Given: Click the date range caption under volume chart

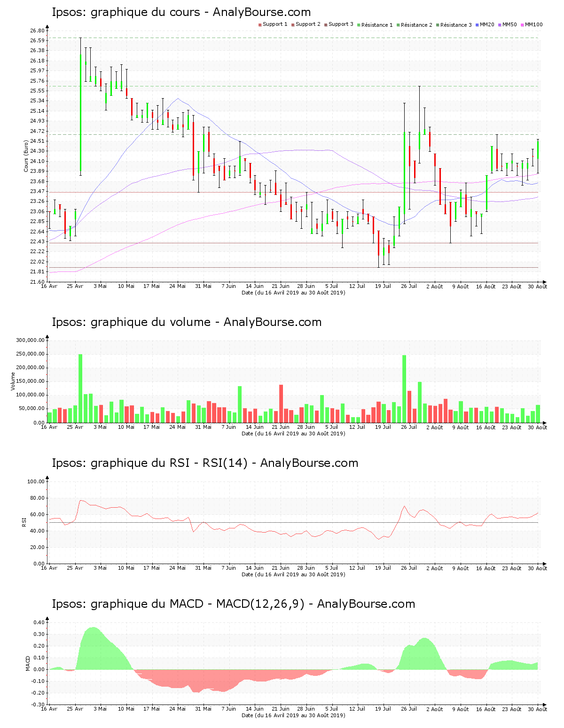Looking at the screenshot, I should point(293,434).
